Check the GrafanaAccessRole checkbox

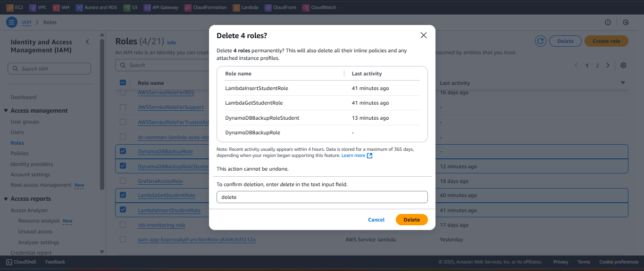pos(123,181)
